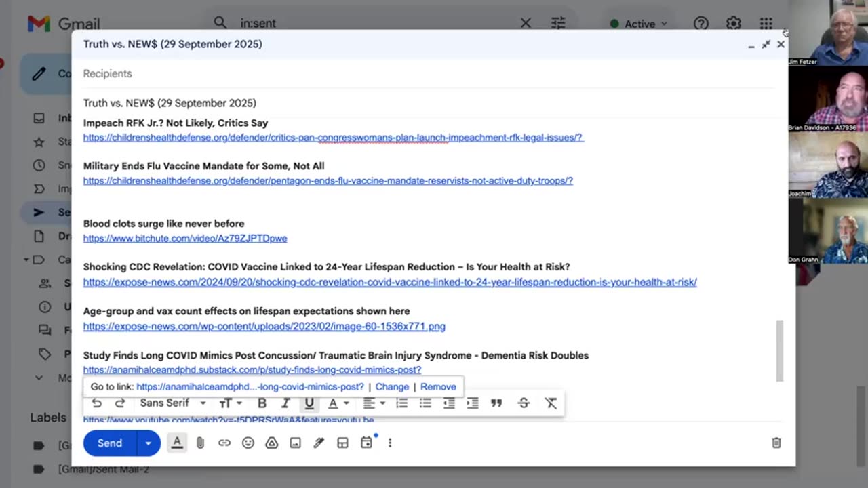Decrease paragraph indent
The image size is (868, 488).
point(449,403)
